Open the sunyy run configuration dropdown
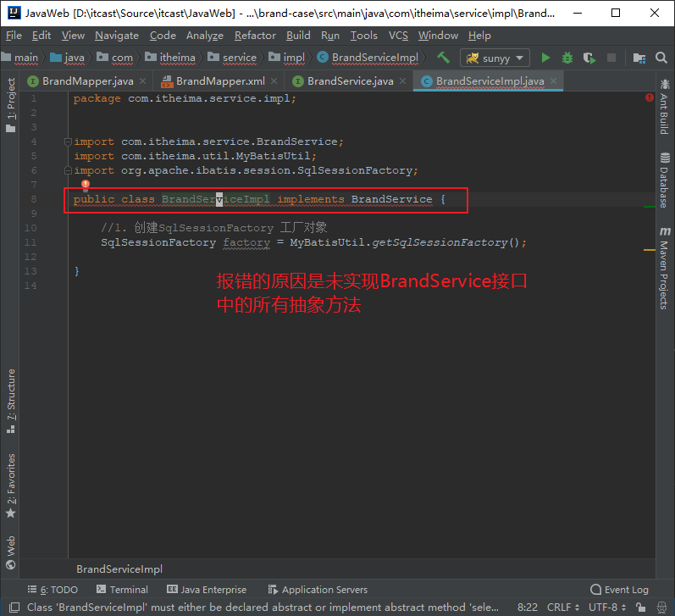Viewport: 675px width, 616px height. click(495, 58)
